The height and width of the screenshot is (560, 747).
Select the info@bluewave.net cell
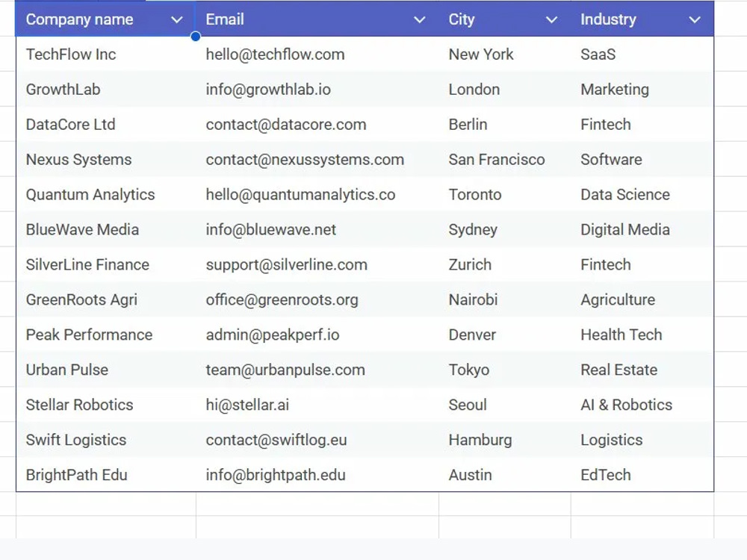point(317,229)
